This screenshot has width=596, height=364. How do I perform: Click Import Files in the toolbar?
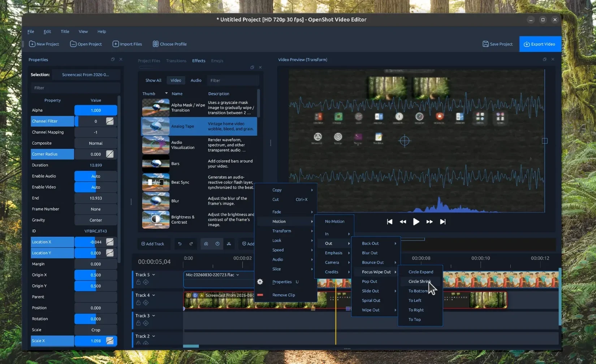127,44
